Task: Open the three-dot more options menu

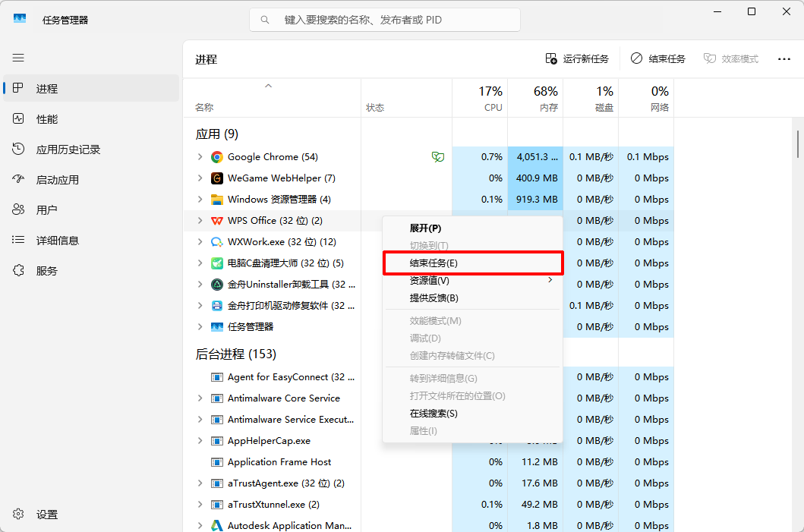Action: point(784,59)
